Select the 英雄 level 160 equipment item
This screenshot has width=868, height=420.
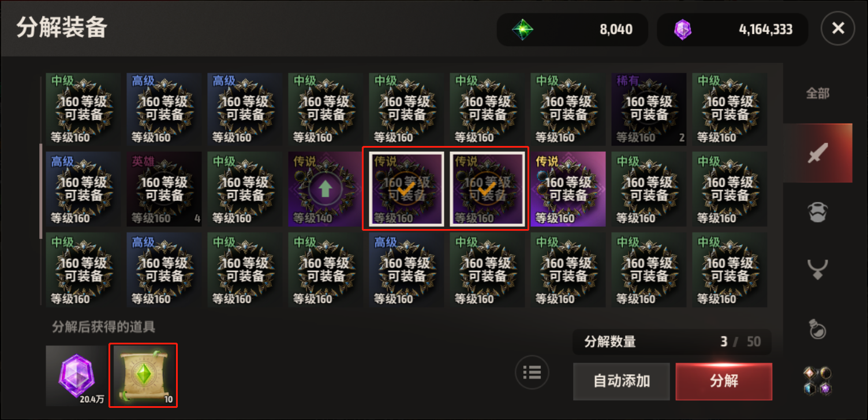tap(164, 189)
